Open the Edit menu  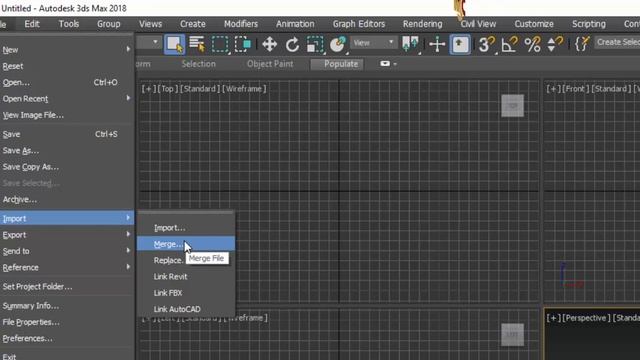[32, 24]
